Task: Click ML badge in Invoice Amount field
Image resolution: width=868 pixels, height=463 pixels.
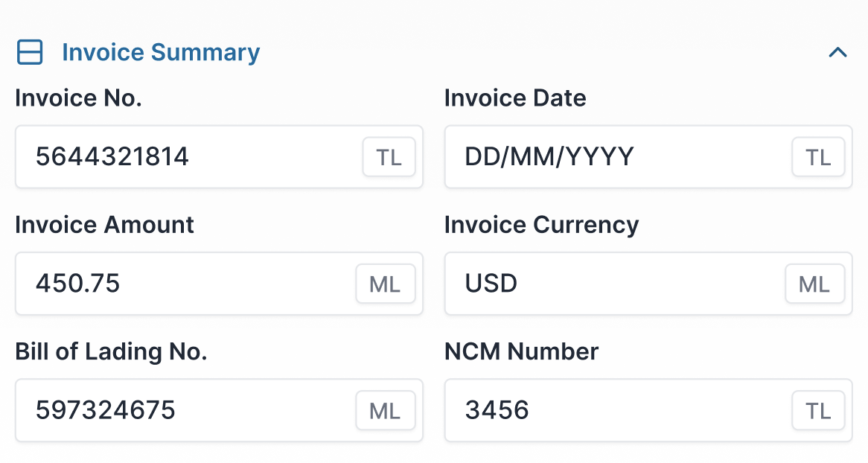Action: (x=385, y=284)
